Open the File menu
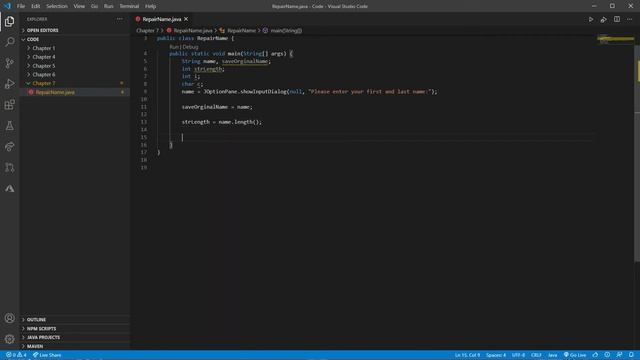The image size is (640, 360). (21, 6)
